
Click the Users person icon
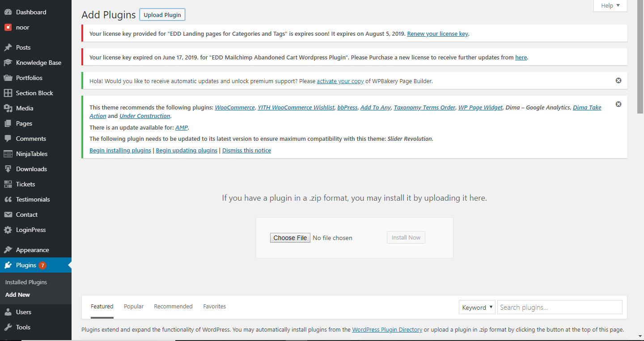(x=8, y=312)
